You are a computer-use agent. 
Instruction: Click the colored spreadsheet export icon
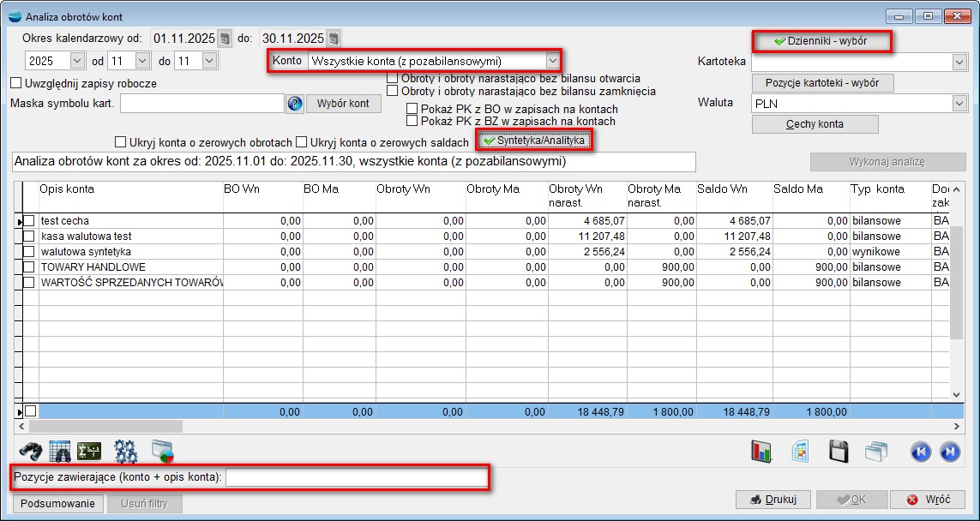[800, 452]
